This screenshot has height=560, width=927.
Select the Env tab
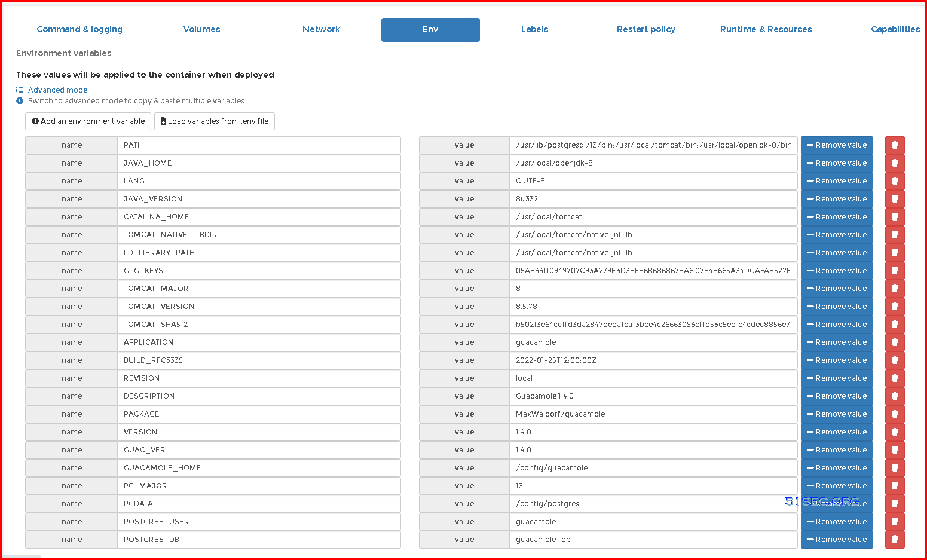pos(430,30)
